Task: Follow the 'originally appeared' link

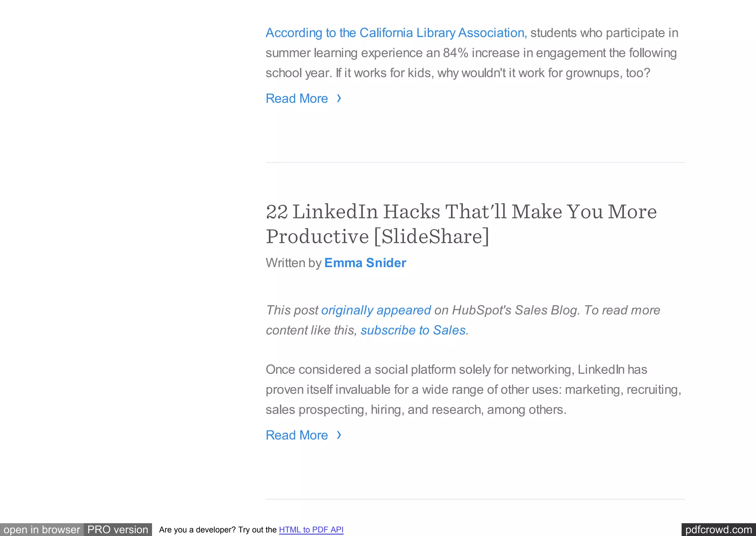Action: [x=376, y=310]
